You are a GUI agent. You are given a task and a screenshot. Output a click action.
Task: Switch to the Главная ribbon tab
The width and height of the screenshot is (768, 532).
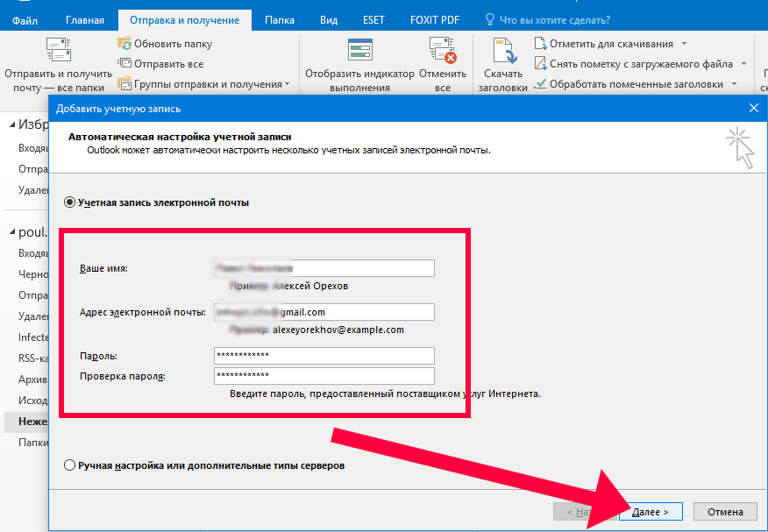[x=85, y=20]
